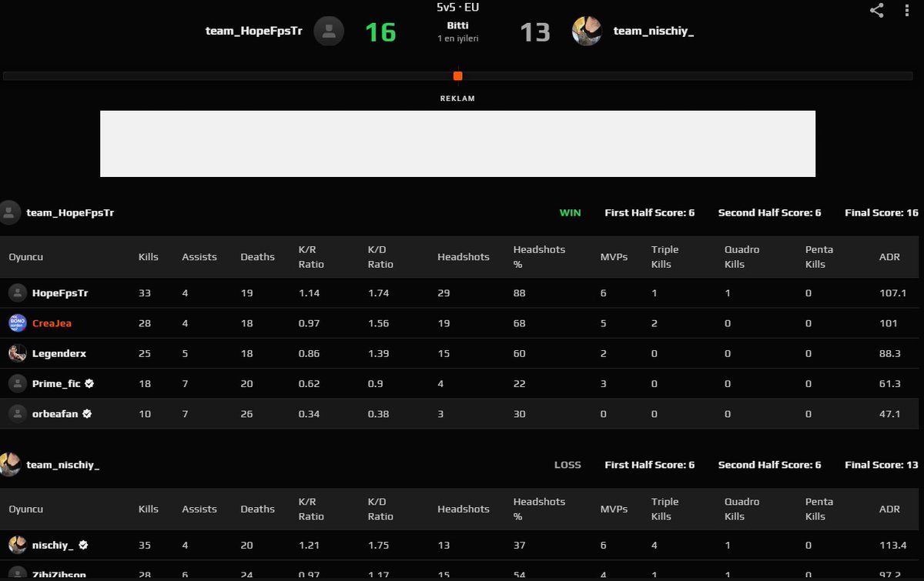Click verified badge next to Prime_fic
Image resolution: width=924 pixels, height=581 pixels.
(x=90, y=383)
